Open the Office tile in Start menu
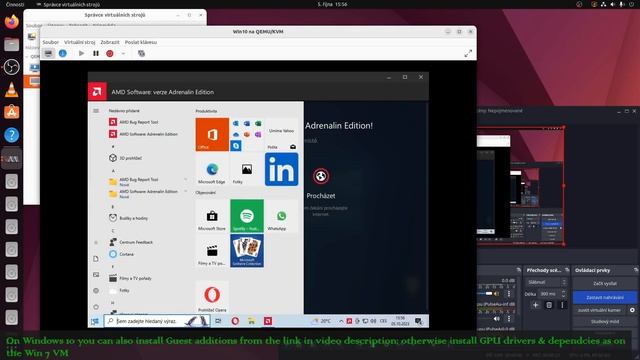This screenshot has height=360, width=640. 212,134
